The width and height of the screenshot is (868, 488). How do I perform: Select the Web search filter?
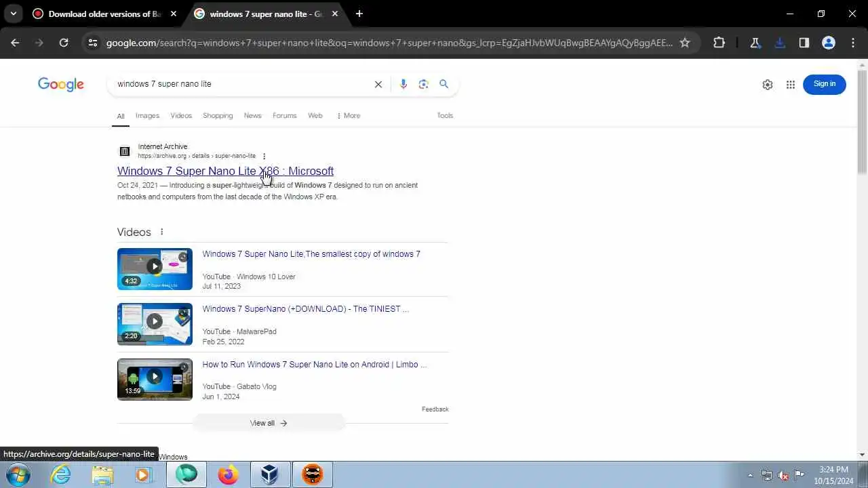click(x=315, y=116)
